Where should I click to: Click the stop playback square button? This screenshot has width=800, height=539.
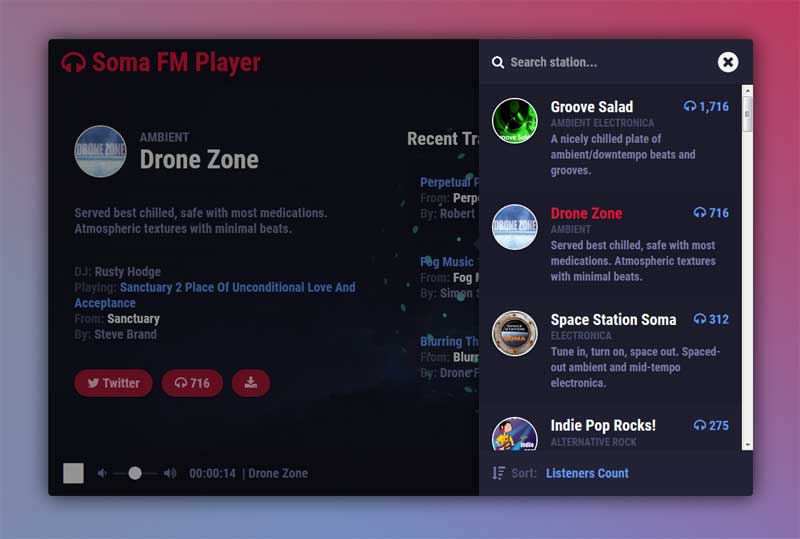tap(73, 473)
